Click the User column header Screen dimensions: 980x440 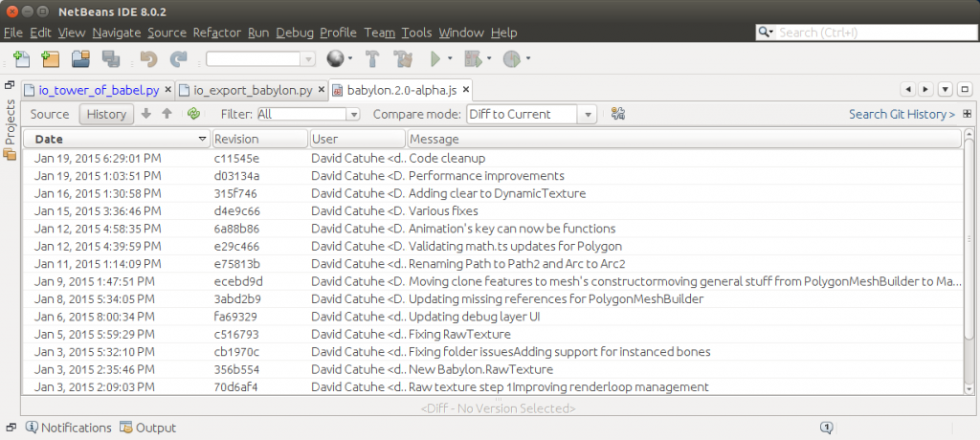[x=358, y=139]
